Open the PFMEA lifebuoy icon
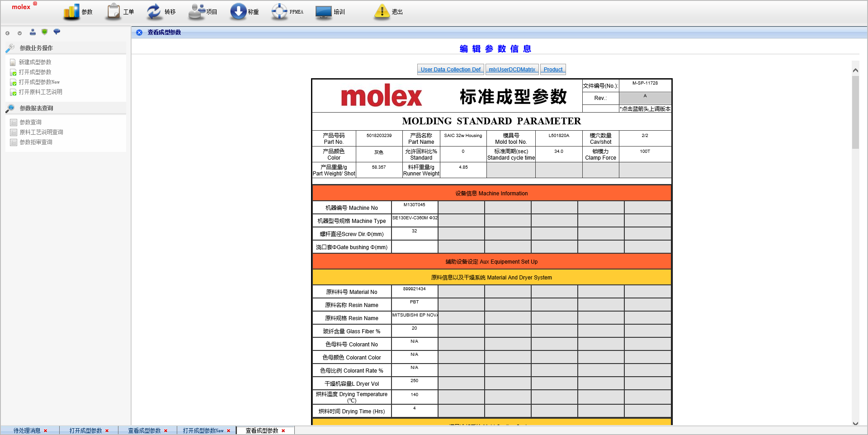 pyautogui.click(x=279, y=12)
